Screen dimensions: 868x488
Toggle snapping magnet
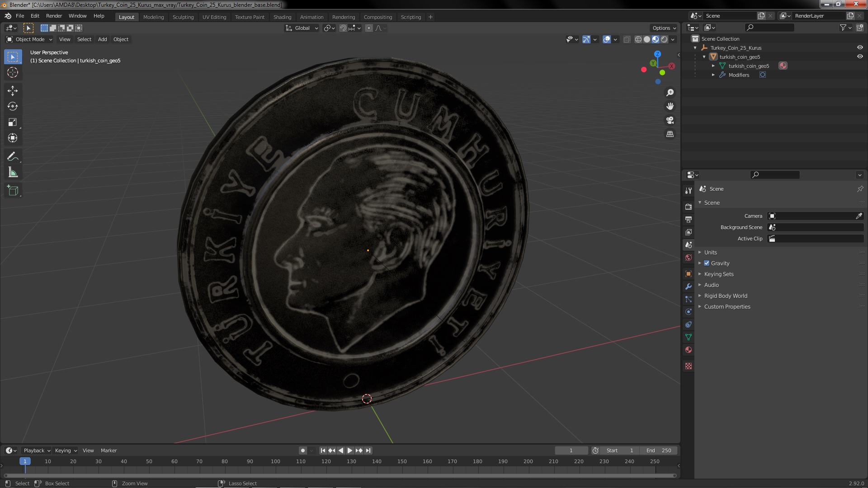pyautogui.click(x=343, y=28)
